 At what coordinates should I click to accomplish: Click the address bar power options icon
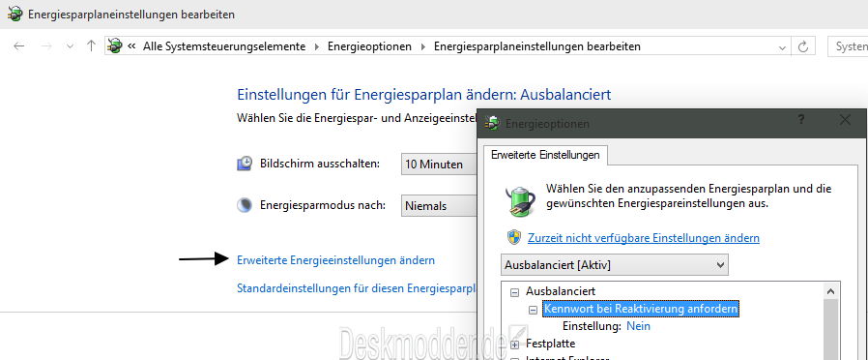115,46
